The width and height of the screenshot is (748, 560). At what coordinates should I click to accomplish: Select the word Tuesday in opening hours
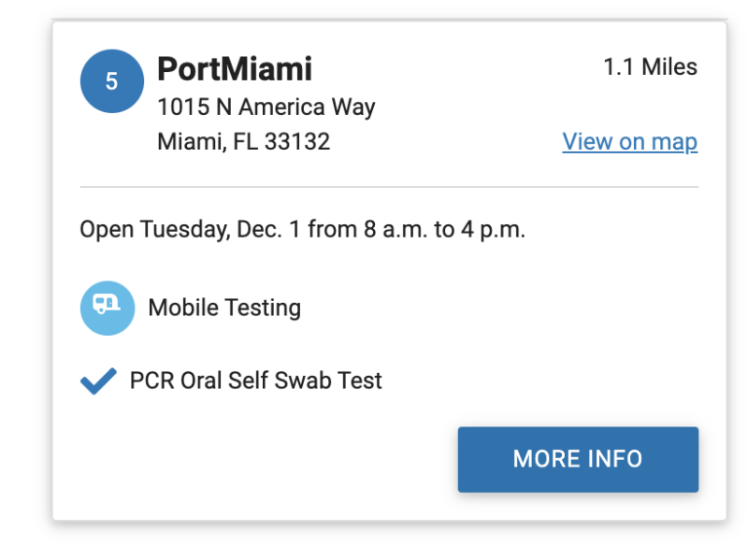click(x=185, y=229)
